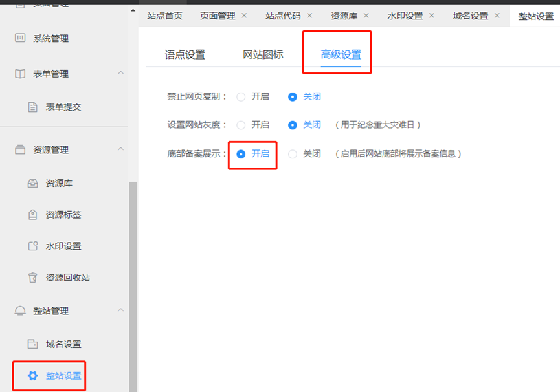Click the 资源标签 tag icon
This screenshot has height=392, width=560.
click(x=32, y=214)
